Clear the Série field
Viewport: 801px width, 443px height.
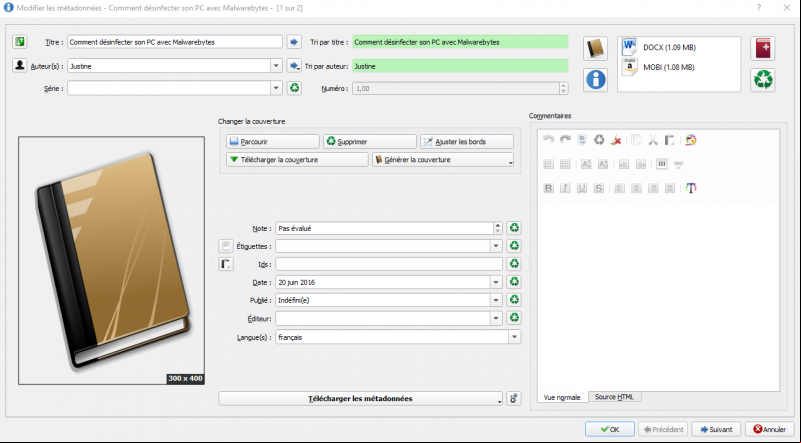pyautogui.click(x=294, y=88)
